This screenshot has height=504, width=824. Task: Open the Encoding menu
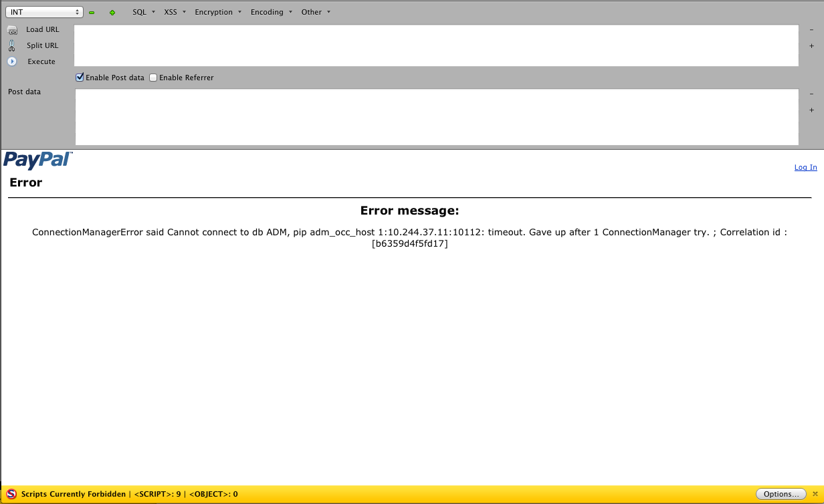271,12
